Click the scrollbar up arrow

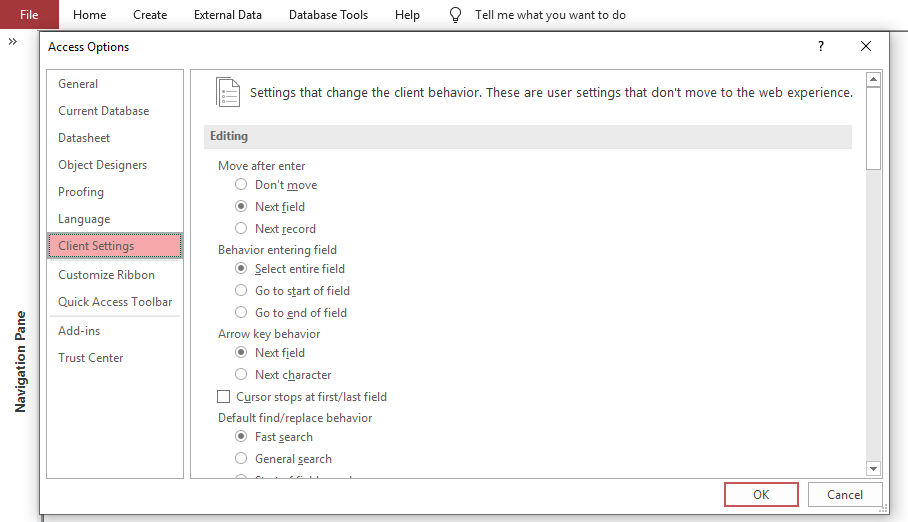tap(873, 79)
